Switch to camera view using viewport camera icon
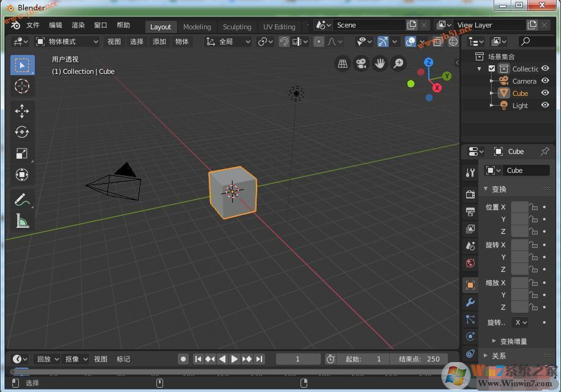562x392 pixels. [x=360, y=64]
